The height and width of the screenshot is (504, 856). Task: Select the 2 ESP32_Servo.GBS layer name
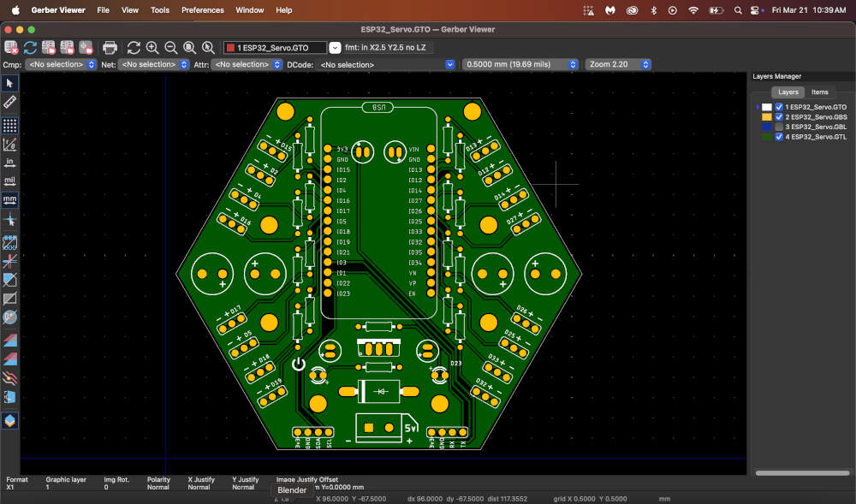pyautogui.click(x=816, y=116)
